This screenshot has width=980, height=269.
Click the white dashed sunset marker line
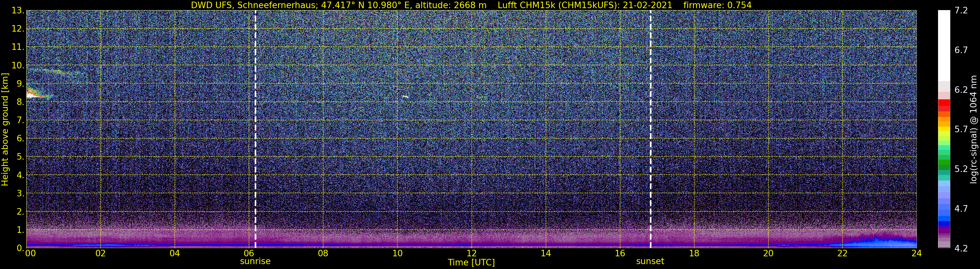coord(651,129)
